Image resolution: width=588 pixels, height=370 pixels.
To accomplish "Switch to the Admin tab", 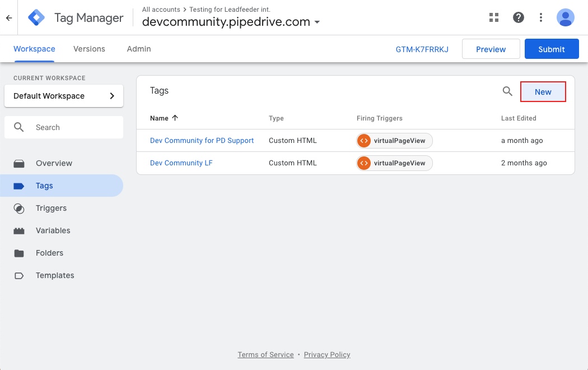I will [x=139, y=49].
